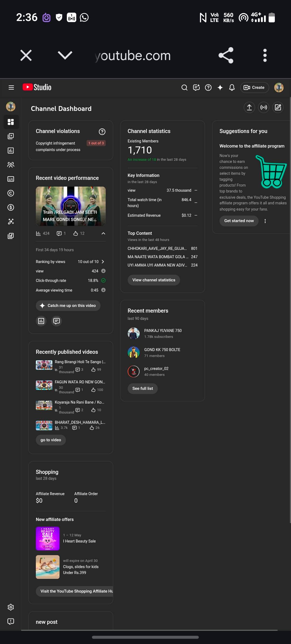This screenshot has width=291, height=644.
Task: Collapse the recent video performance details
Action: coord(103,233)
